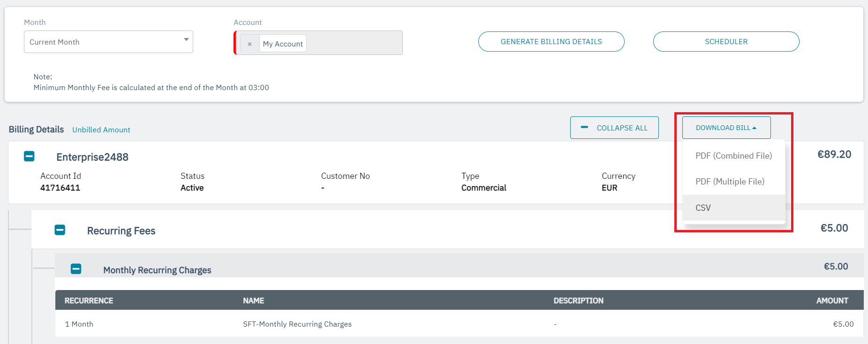868x344 pixels.
Task: Click the minus icon in Collapse All
Action: pyautogui.click(x=584, y=127)
